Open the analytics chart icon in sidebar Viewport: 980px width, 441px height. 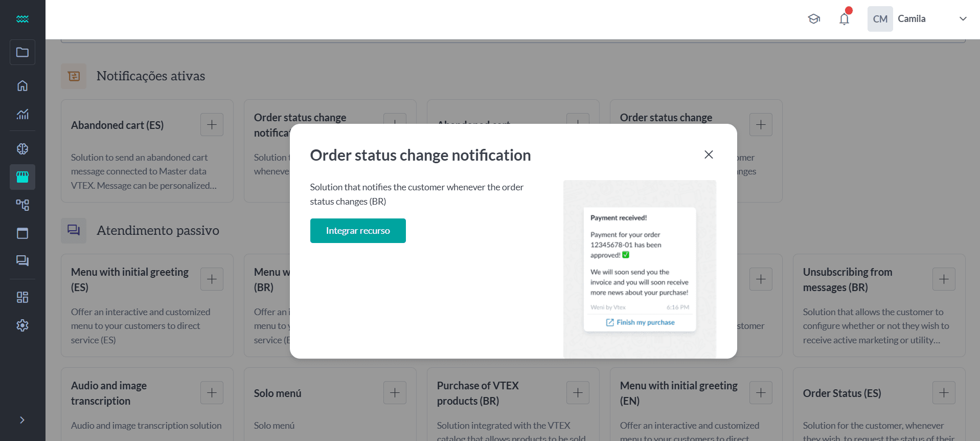tap(22, 114)
